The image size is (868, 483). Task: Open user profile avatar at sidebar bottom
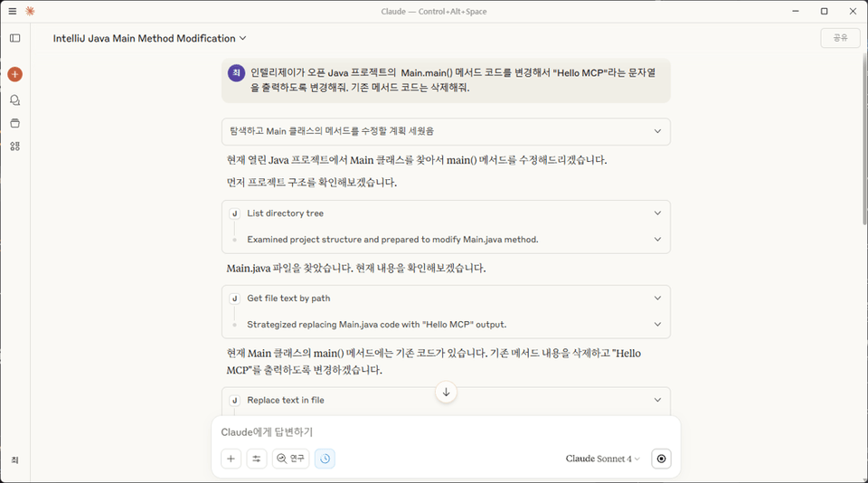15,460
